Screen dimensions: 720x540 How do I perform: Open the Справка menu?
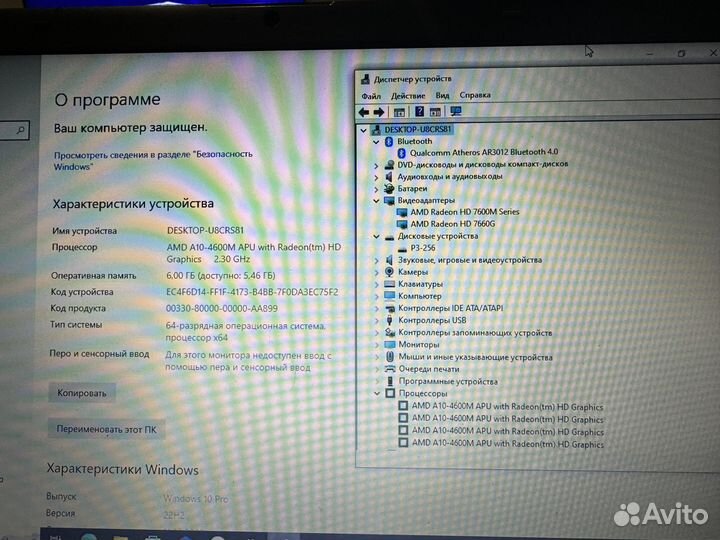tap(475, 96)
